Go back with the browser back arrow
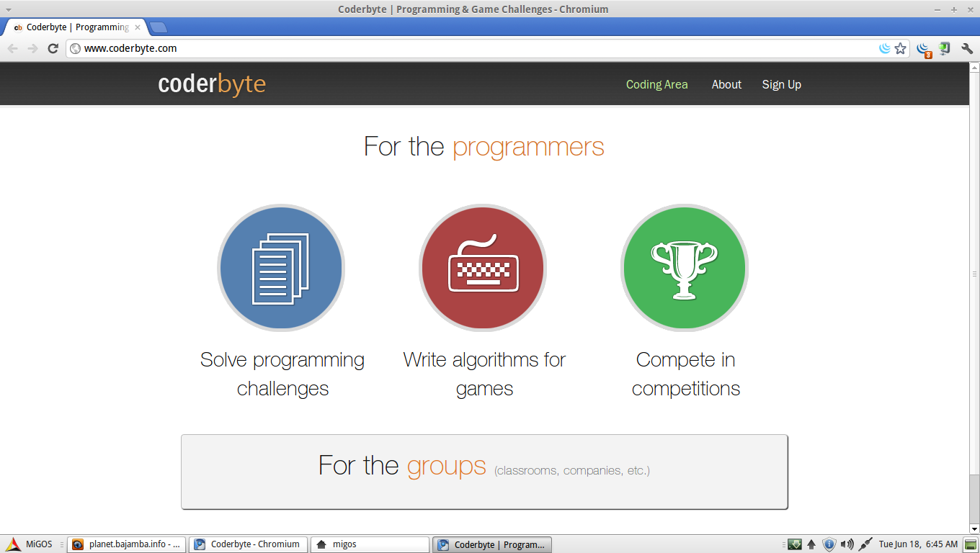 (x=12, y=48)
